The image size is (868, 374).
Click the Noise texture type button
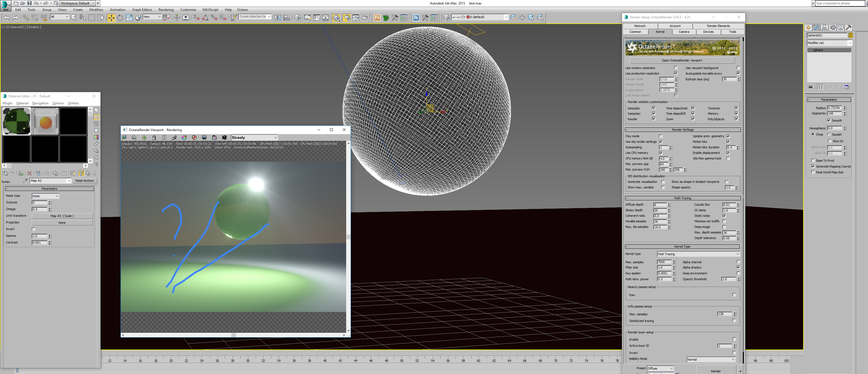(84, 181)
